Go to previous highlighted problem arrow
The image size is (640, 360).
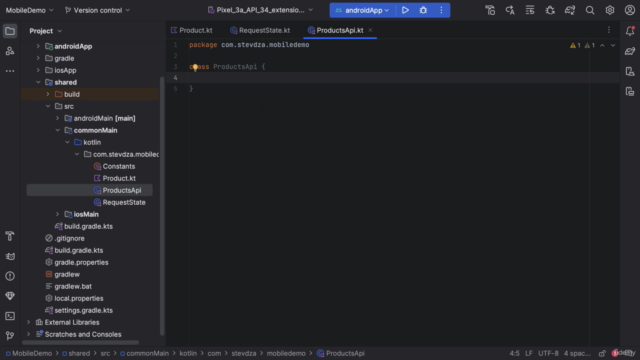pyautogui.click(x=602, y=46)
